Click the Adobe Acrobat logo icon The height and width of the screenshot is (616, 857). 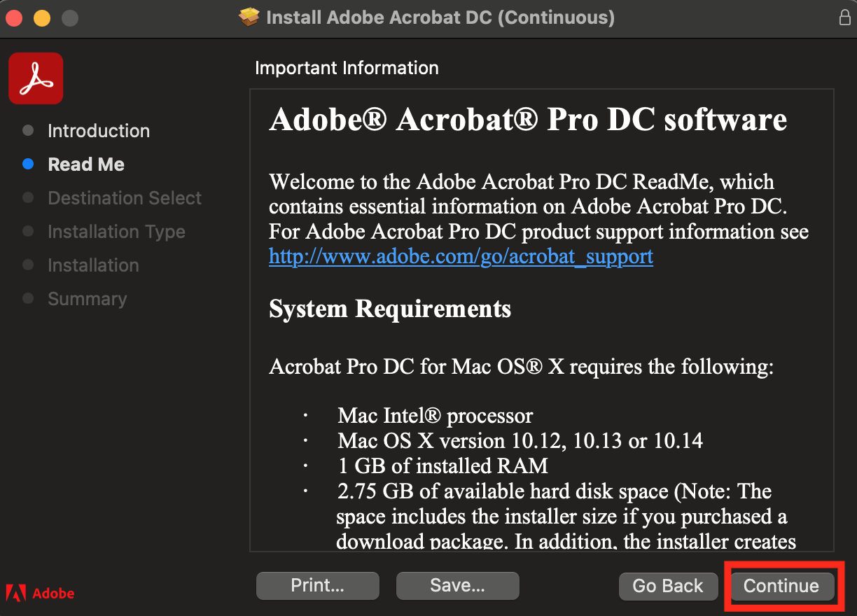coord(36,78)
